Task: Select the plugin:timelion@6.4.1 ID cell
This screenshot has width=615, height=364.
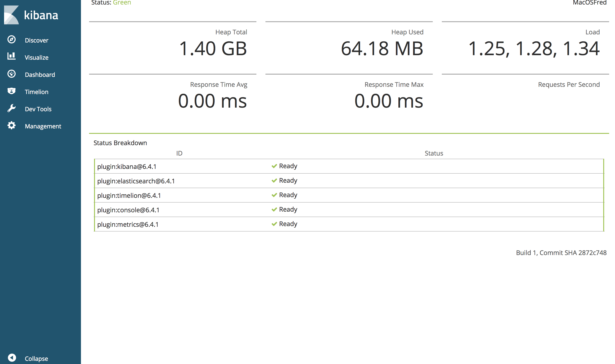Action: tap(129, 196)
